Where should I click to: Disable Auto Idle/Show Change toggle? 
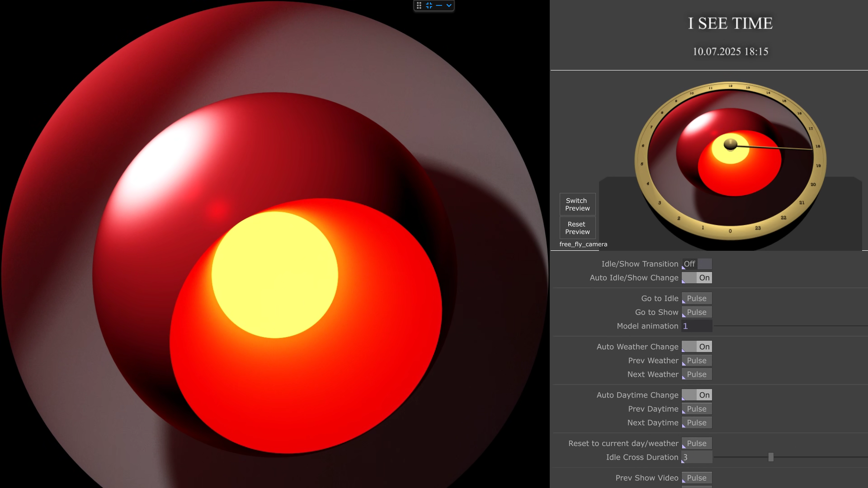click(x=697, y=278)
